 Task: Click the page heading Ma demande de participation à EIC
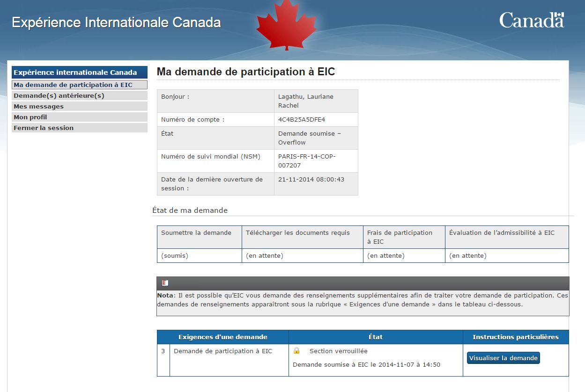pos(246,72)
